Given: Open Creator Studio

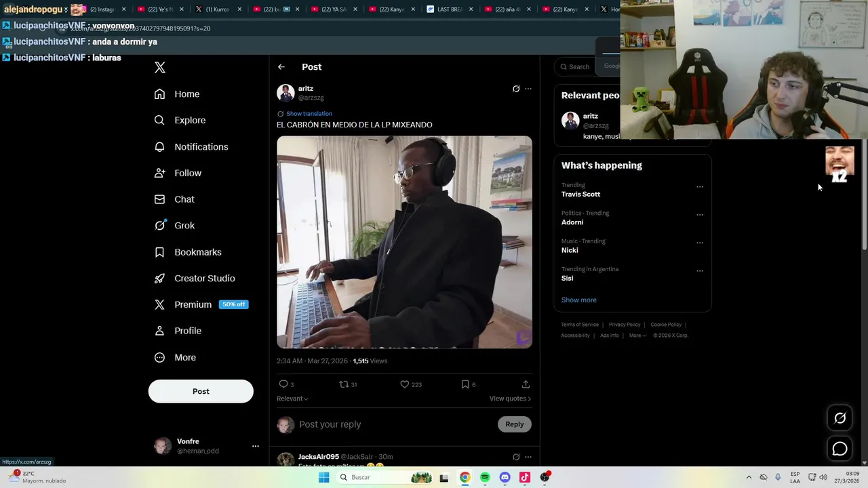Looking at the screenshot, I should click(x=195, y=278).
